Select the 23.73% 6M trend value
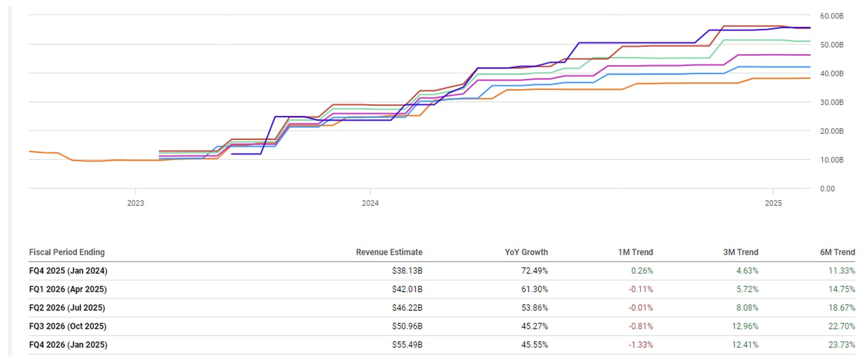The height and width of the screenshot is (363, 868). pyautogui.click(x=843, y=345)
